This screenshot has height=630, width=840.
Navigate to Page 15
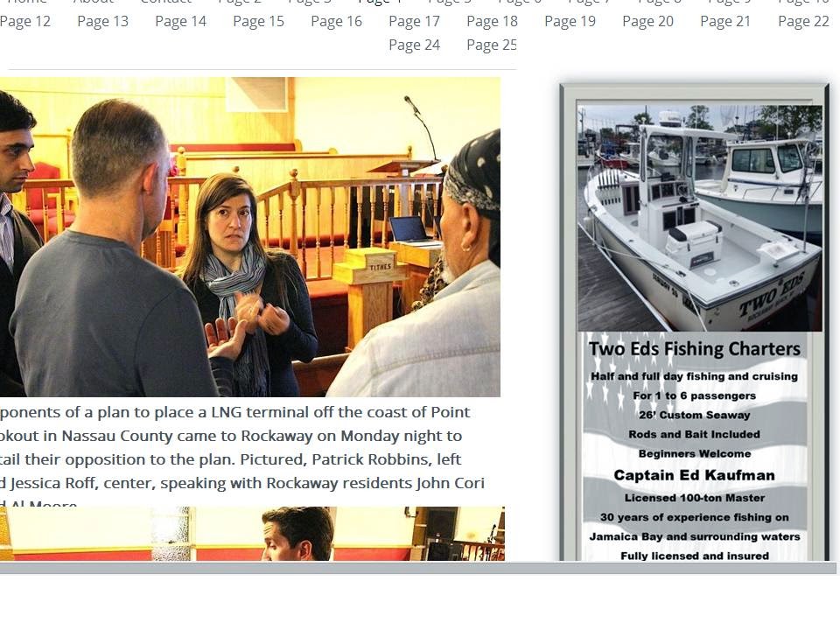click(x=259, y=21)
